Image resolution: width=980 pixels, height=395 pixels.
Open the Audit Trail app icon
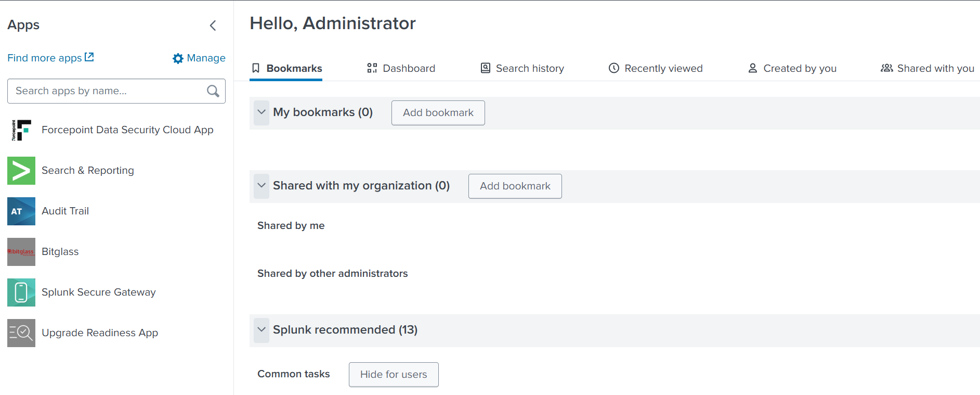(21, 211)
